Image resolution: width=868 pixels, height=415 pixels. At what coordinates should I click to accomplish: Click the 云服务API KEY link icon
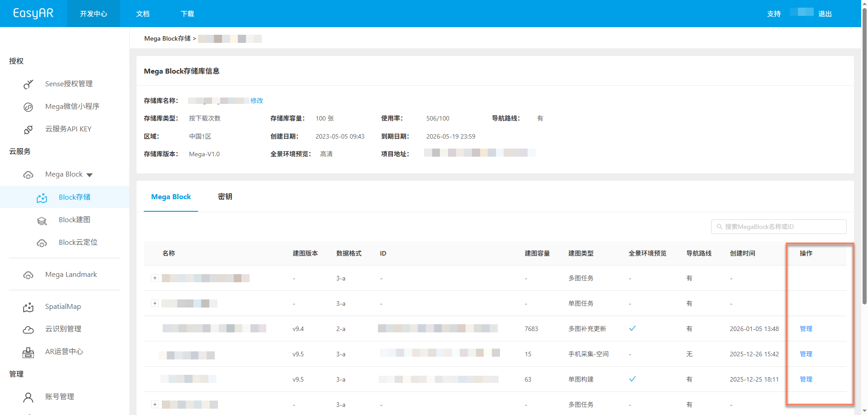(28, 130)
